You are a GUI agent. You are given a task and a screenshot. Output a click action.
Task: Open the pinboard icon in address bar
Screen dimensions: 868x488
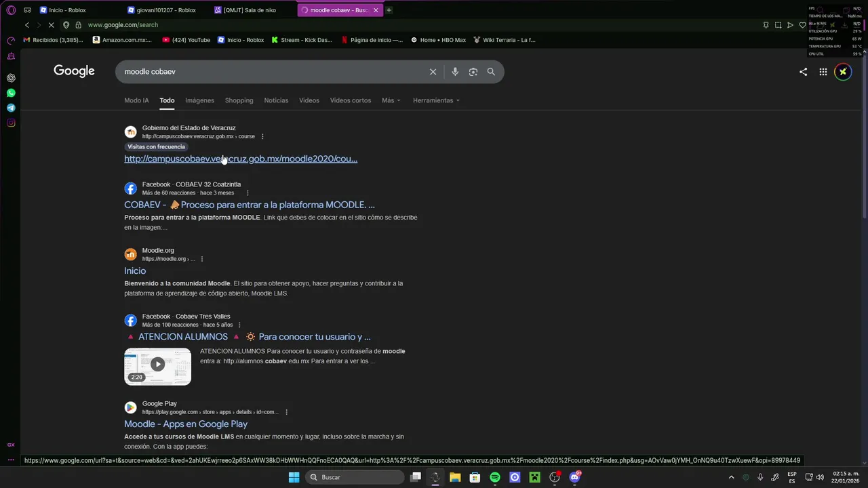[766, 25]
